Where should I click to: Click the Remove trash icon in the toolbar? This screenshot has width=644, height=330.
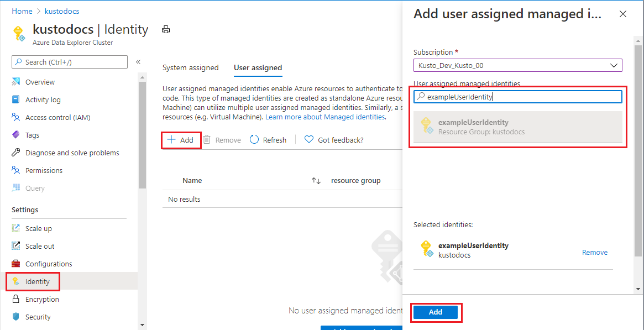[x=206, y=139]
